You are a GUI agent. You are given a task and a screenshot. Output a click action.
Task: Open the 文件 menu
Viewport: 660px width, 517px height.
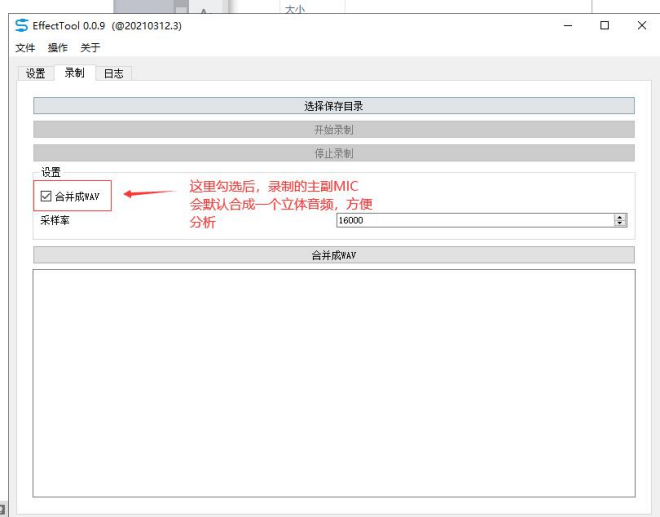click(x=25, y=48)
